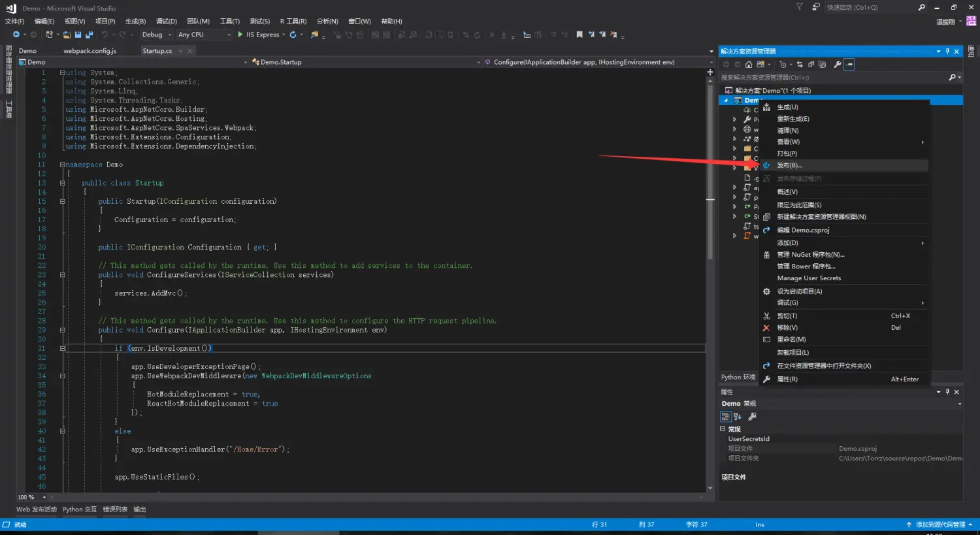Screen dimensions: 980x535
Task: Click the Rename icon in context menu
Action: pyautogui.click(x=766, y=340)
